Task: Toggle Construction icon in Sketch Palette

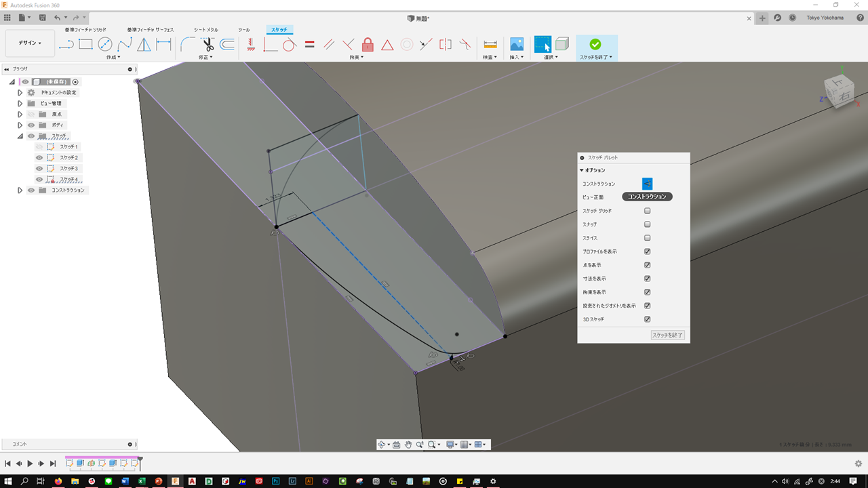Action: pos(647,184)
